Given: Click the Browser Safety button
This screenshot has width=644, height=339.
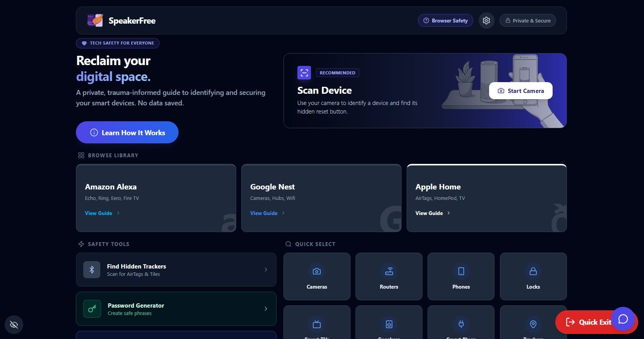Looking at the screenshot, I should tap(445, 21).
